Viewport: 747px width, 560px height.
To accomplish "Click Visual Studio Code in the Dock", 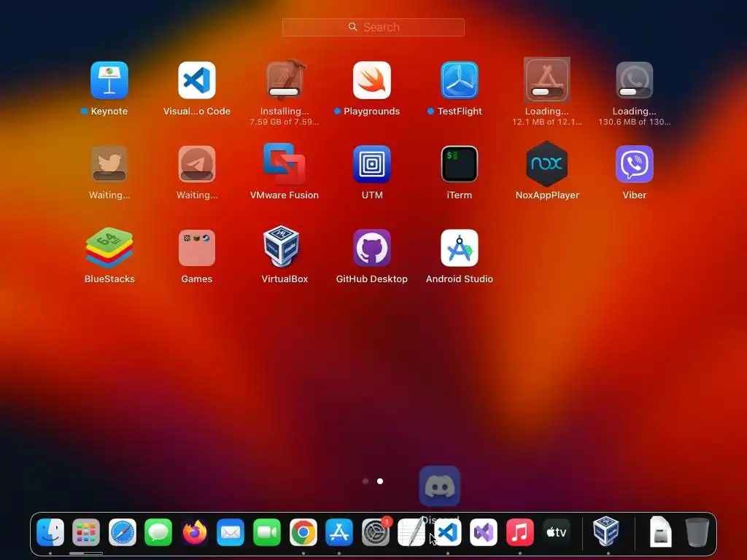I will (447, 532).
